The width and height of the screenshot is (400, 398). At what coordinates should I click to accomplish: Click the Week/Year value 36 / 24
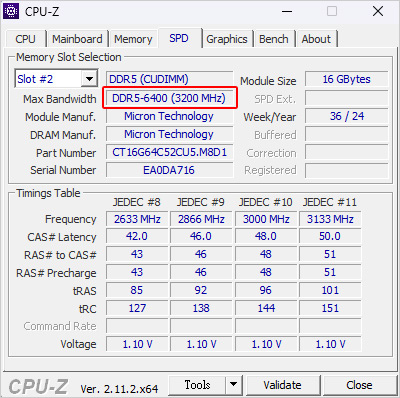[347, 116]
